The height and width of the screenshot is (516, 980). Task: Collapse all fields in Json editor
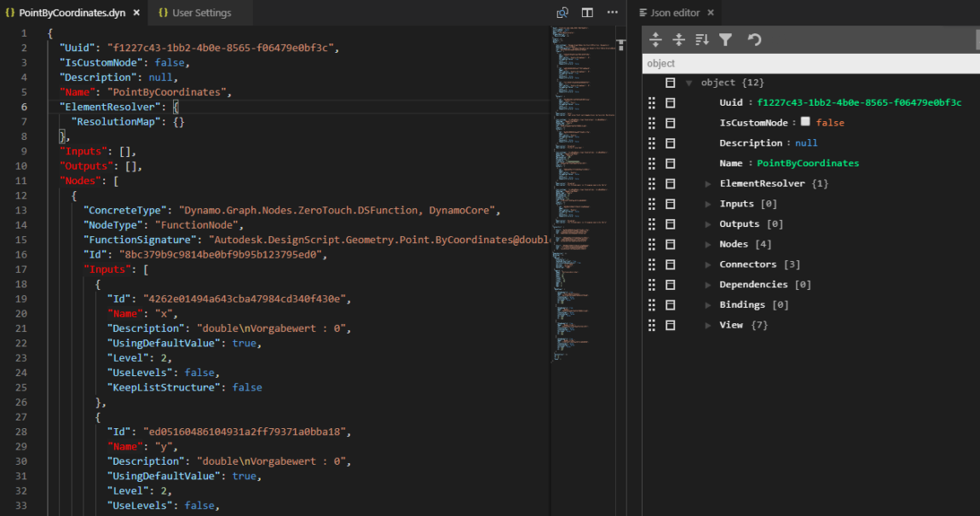pyautogui.click(x=678, y=40)
